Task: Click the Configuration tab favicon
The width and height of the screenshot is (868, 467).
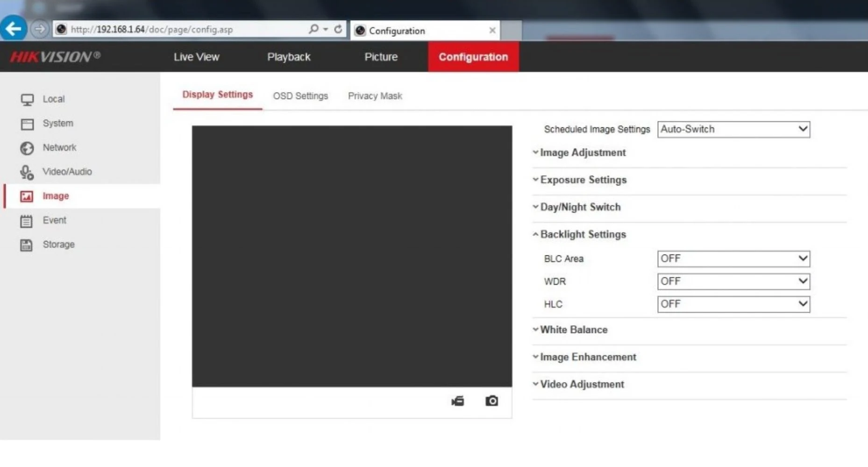Action: click(360, 30)
